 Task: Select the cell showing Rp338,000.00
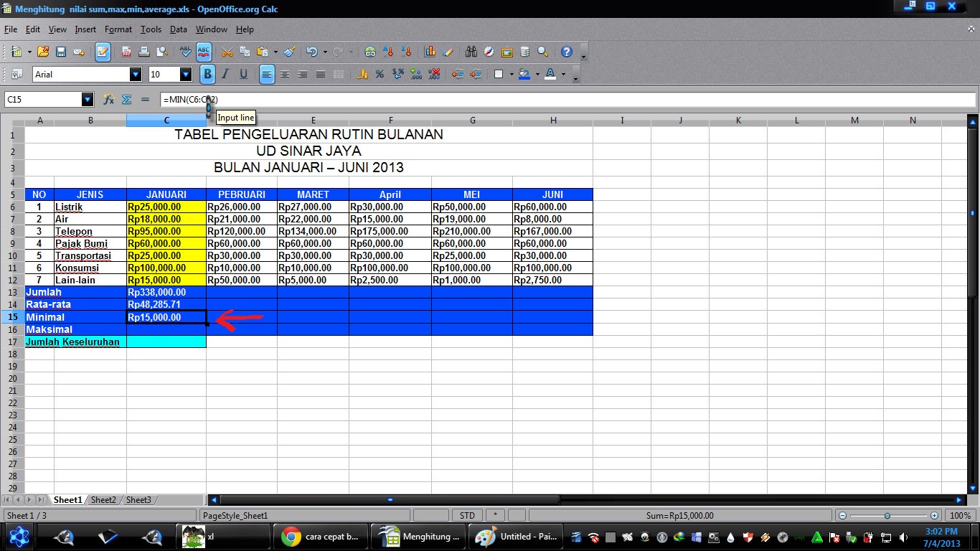tap(166, 292)
